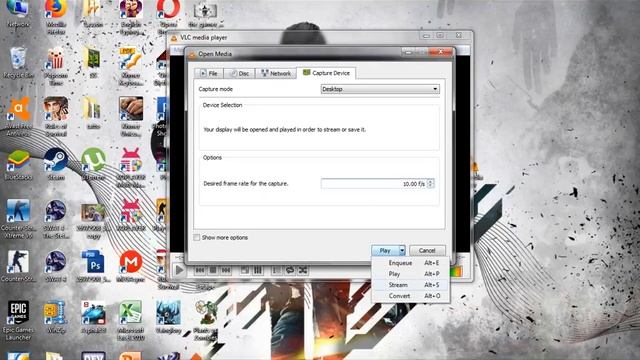Open the Capture mode dropdown
The width and height of the screenshot is (640, 360).
(380, 89)
